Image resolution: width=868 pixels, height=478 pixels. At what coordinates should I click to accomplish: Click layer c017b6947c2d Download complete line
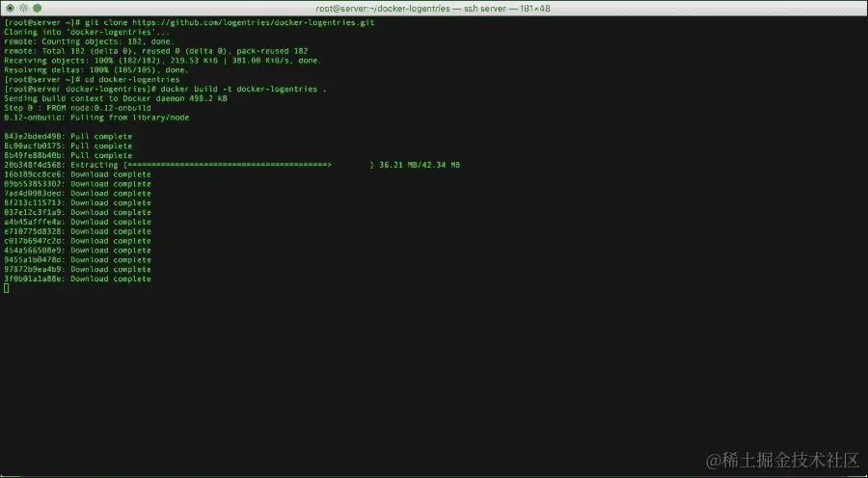77,241
